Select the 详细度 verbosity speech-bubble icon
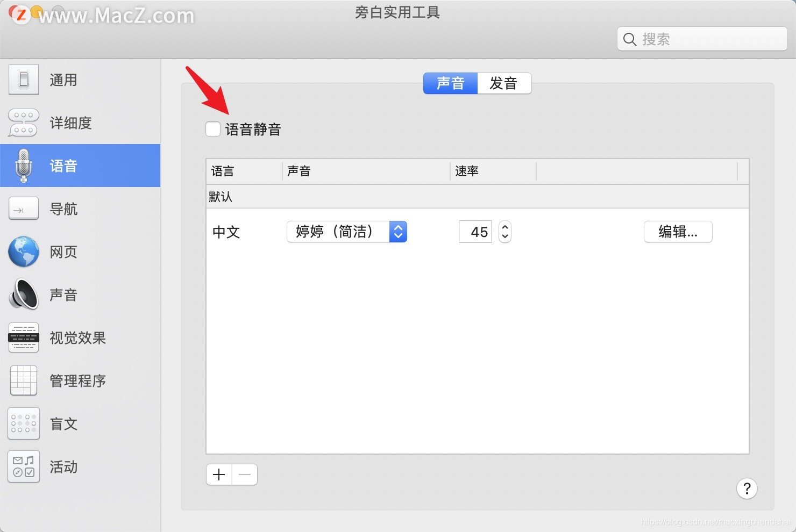 point(24,123)
